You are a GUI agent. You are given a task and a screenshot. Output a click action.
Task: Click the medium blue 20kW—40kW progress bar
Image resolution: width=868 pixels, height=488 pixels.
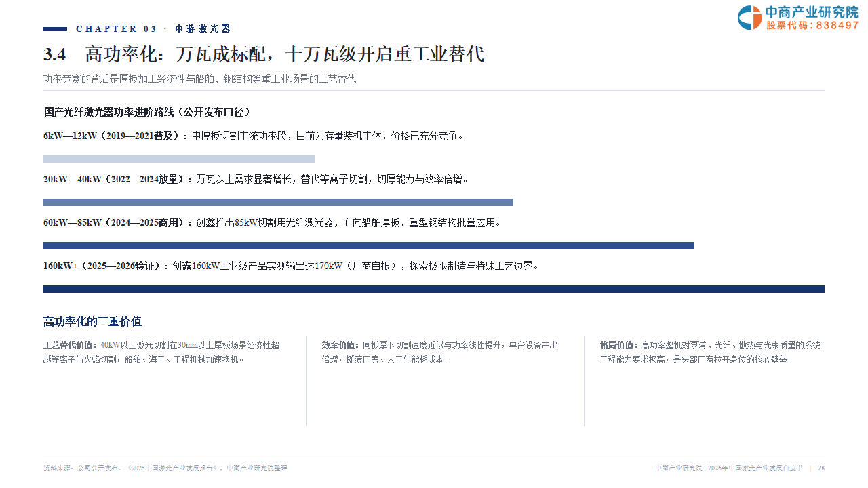click(x=278, y=202)
